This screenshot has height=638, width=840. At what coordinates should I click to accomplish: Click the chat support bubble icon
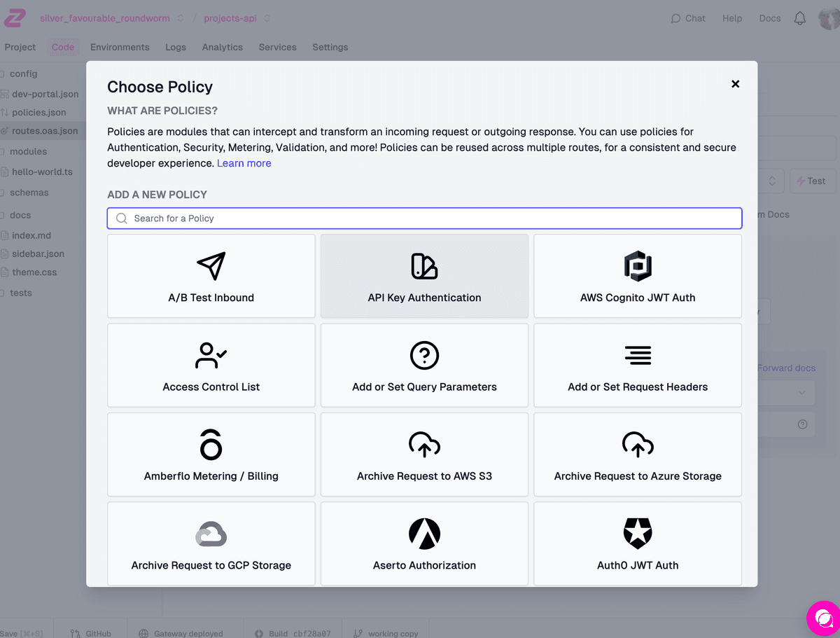pyautogui.click(x=822, y=618)
